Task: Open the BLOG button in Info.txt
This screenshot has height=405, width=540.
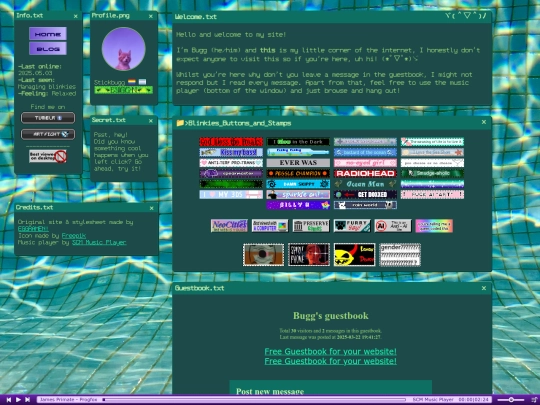Action: (x=48, y=49)
